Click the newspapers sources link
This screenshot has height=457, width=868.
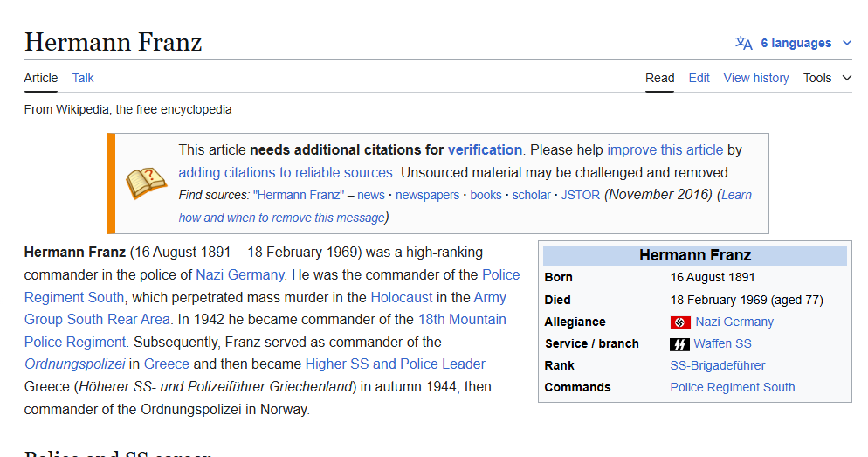(x=427, y=196)
